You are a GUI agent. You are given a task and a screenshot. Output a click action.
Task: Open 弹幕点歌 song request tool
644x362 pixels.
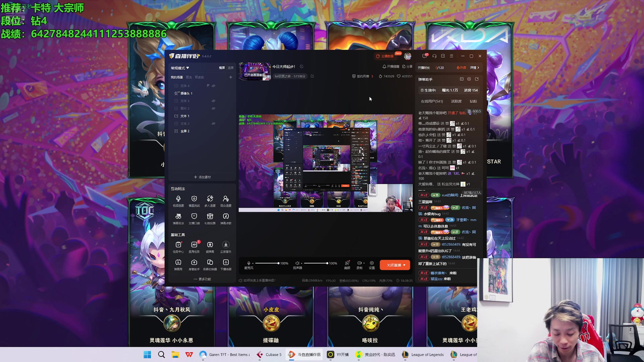pos(226,219)
